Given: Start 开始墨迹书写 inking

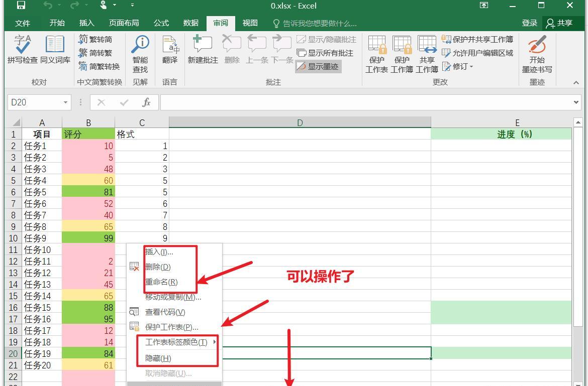Looking at the screenshot, I should pos(537,54).
